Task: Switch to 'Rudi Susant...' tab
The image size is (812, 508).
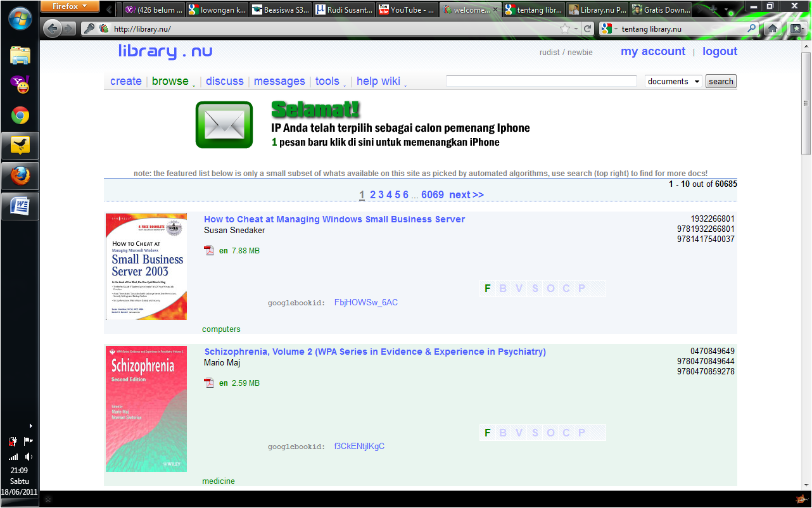Action: 343,10
